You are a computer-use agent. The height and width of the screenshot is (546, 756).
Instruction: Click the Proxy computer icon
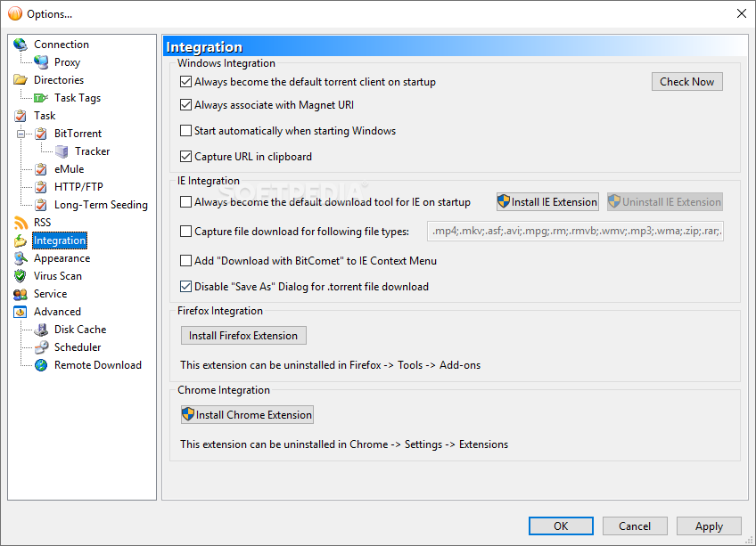point(41,62)
